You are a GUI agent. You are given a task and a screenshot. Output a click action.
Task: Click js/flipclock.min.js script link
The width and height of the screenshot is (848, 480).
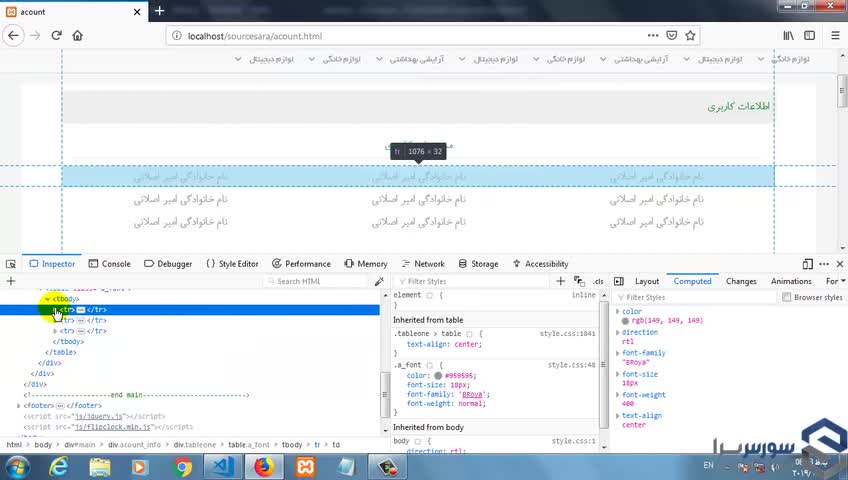click(x=112, y=427)
